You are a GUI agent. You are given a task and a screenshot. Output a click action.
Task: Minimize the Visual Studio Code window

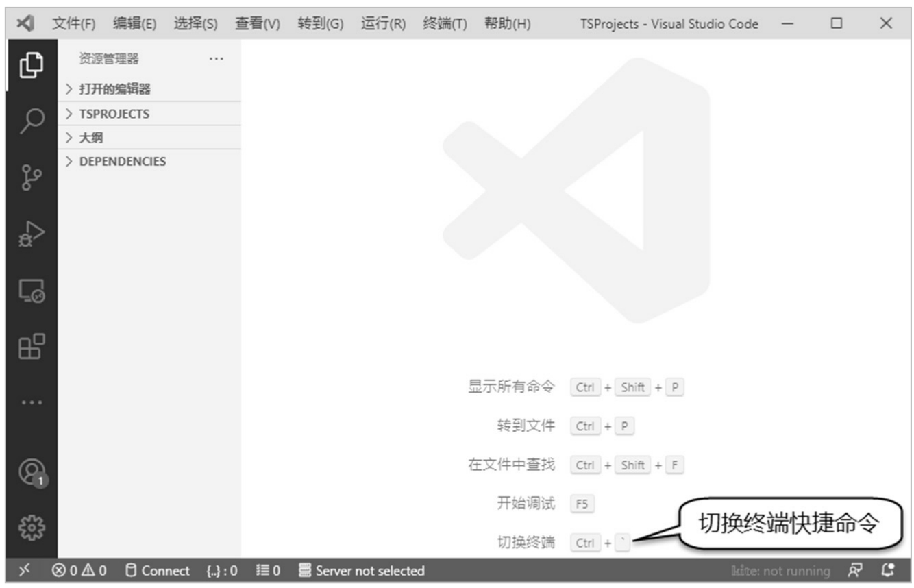pos(787,23)
